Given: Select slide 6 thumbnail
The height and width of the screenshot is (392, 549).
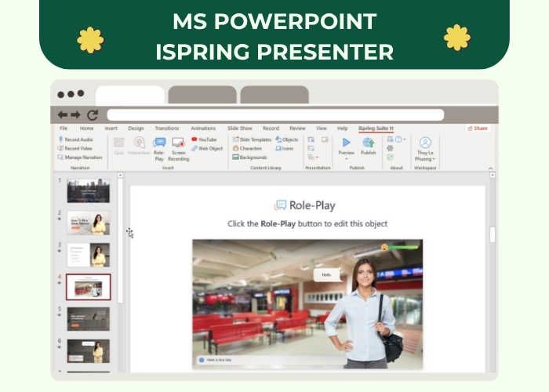Looking at the screenshot, I should tap(88, 351).
